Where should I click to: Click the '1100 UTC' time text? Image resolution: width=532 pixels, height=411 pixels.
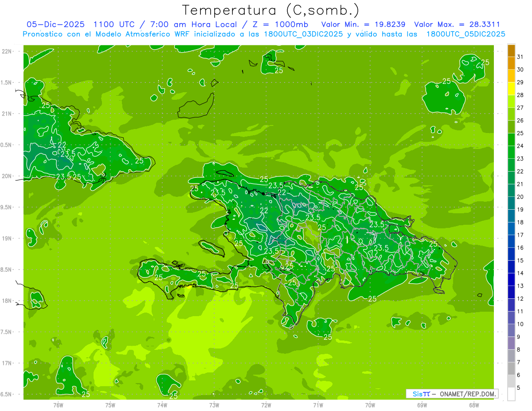(x=113, y=24)
